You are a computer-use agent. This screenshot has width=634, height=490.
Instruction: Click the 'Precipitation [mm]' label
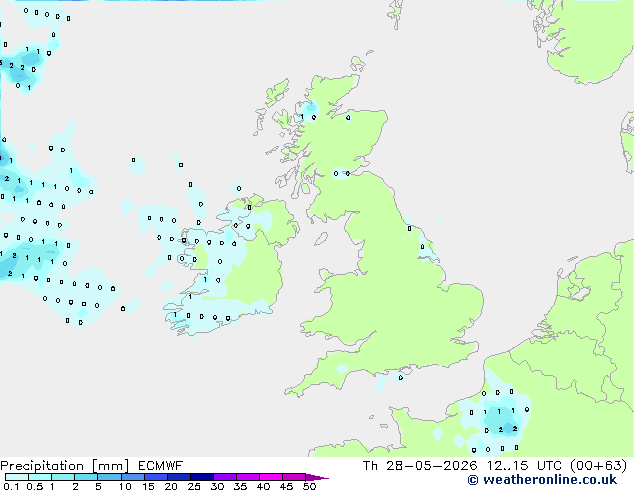(x=64, y=466)
